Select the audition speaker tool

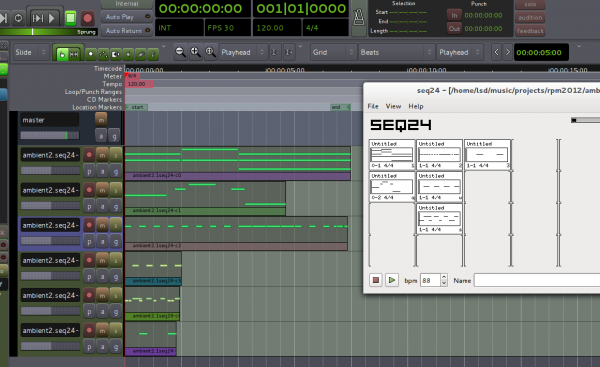pos(128,54)
